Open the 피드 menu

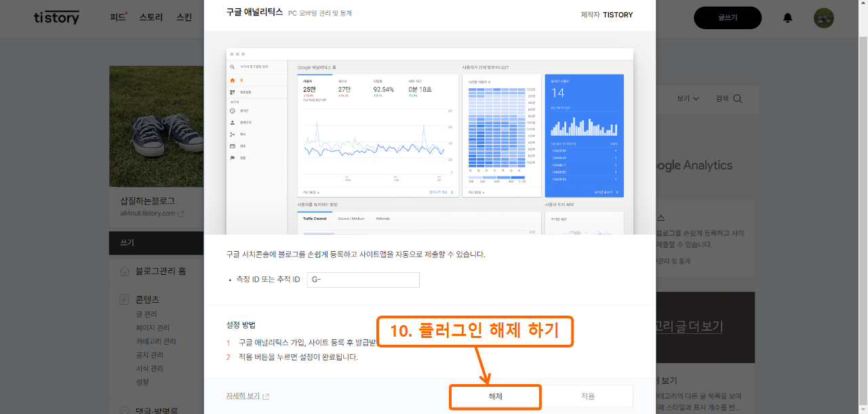[118, 18]
